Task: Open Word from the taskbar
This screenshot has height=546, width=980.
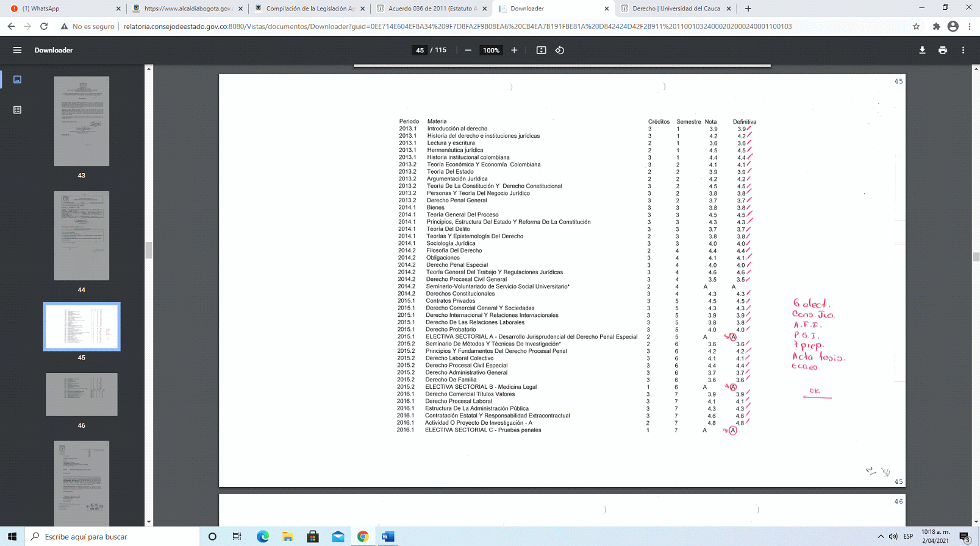Action: (388, 536)
